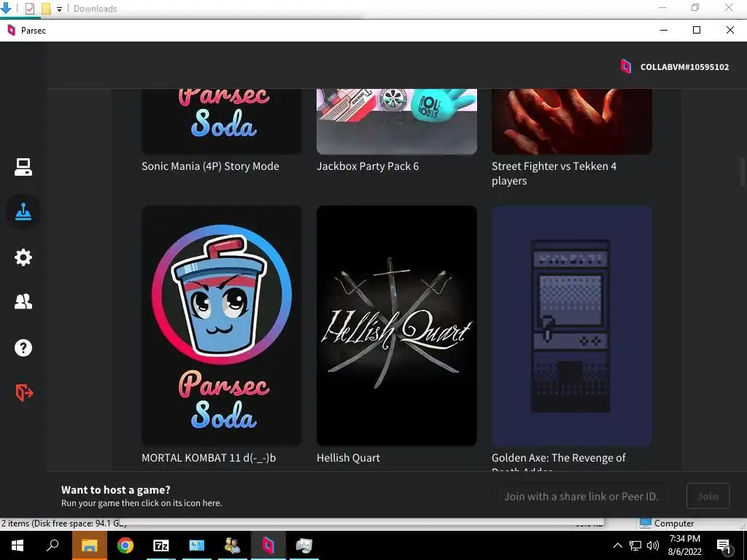Open File Explorer from the taskbar
This screenshot has width=747, height=560.
click(89, 545)
